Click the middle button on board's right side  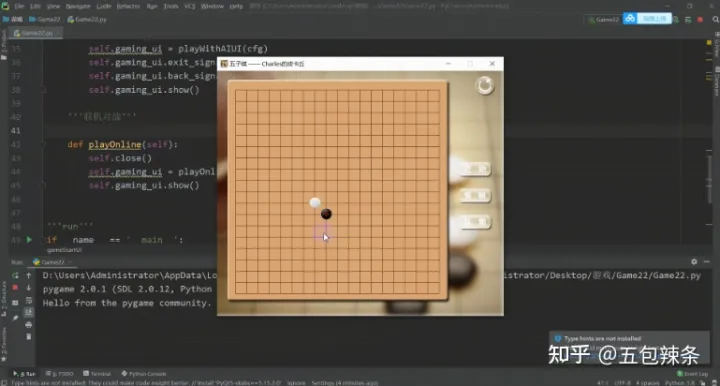pyautogui.click(x=475, y=196)
